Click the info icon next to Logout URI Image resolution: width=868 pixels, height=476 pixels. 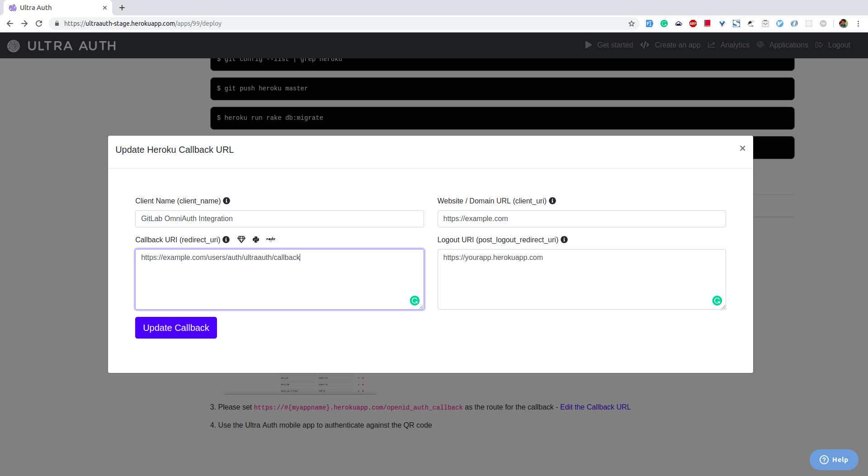point(564,240)
